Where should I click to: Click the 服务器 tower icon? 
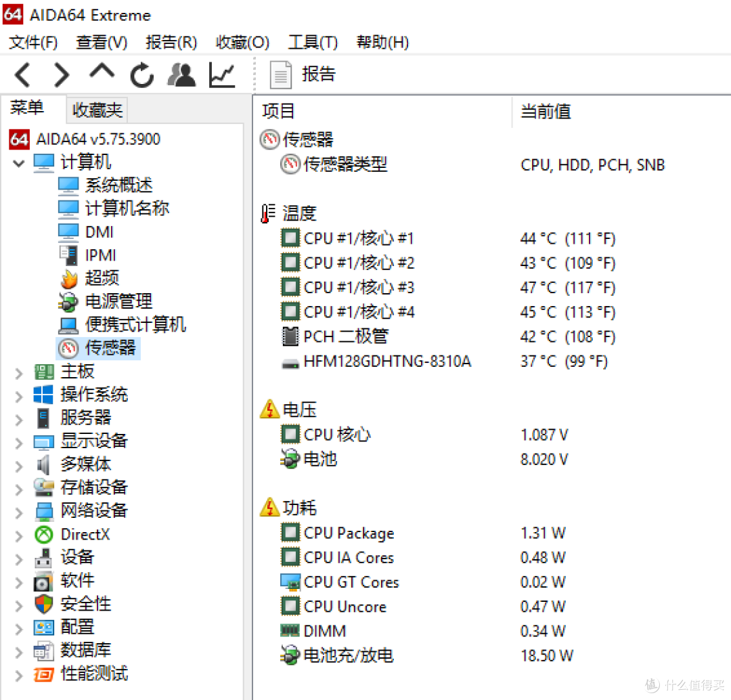pos(43,418)
